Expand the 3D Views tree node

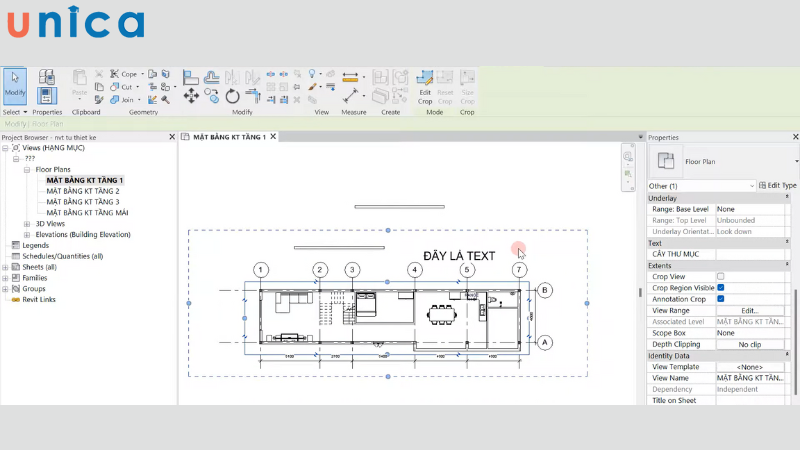coord(27,224)
